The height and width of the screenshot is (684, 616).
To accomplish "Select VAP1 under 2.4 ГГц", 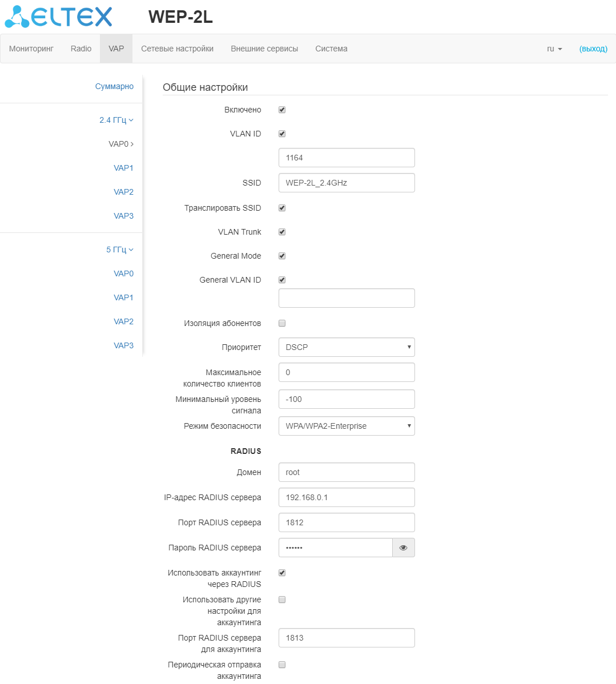I will (x=123, y=168).
